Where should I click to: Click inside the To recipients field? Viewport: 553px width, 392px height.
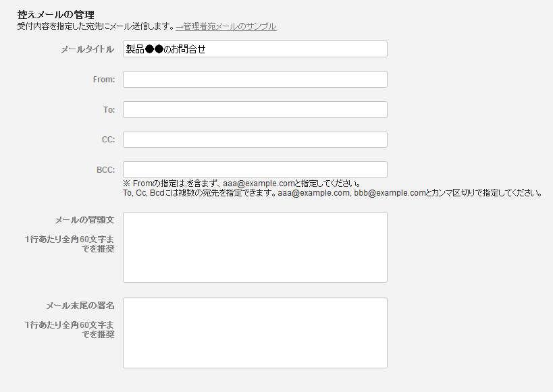click(255, 109)
